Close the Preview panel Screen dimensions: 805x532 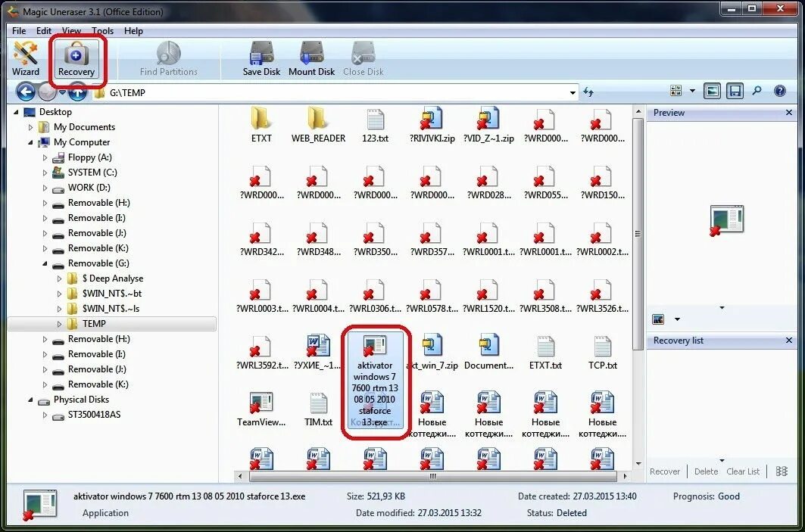(x=789, y=112)
